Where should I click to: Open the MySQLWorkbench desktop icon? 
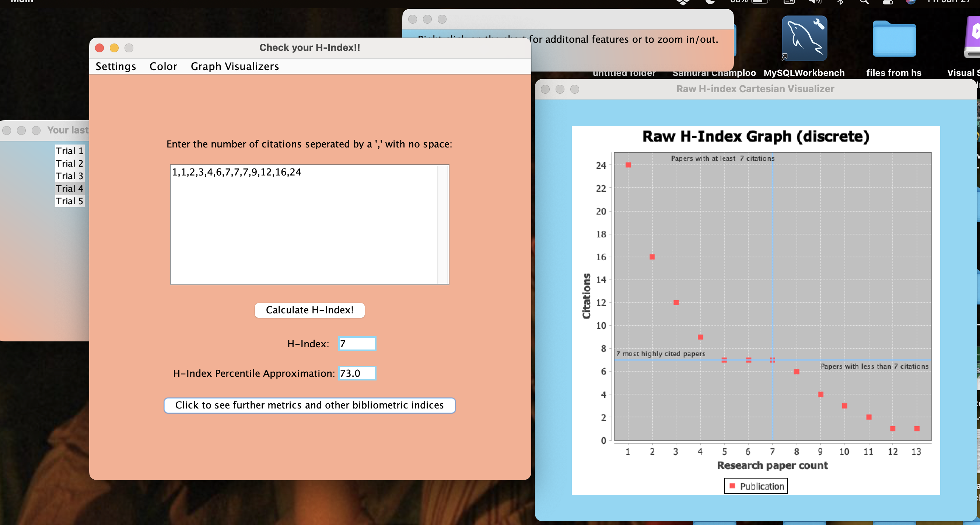pos(804,39)
